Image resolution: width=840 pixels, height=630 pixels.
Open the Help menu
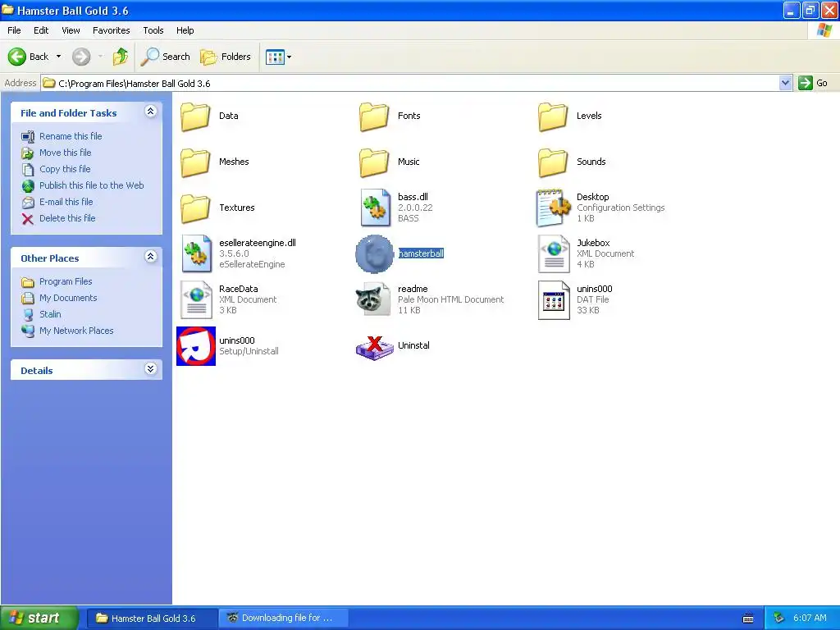pos(185,30)
